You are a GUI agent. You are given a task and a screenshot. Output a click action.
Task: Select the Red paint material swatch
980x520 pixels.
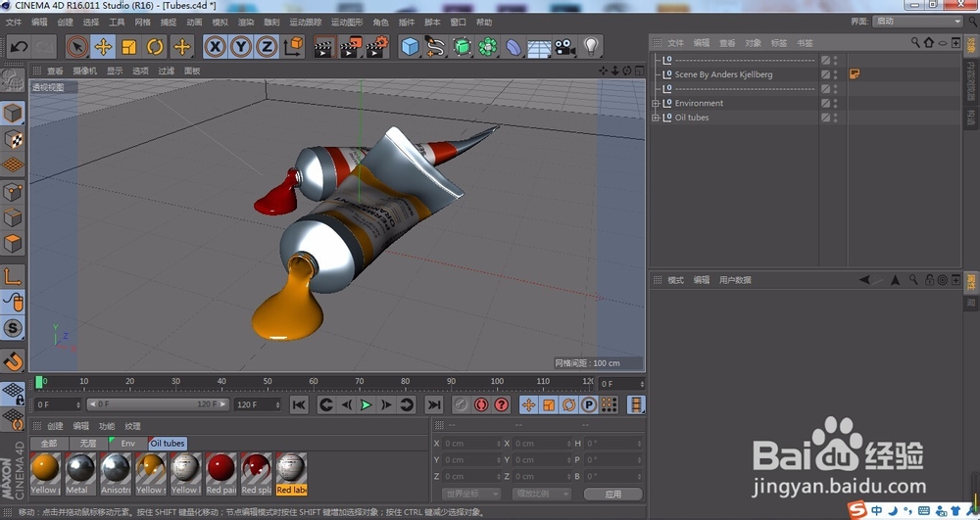[221, 474]
